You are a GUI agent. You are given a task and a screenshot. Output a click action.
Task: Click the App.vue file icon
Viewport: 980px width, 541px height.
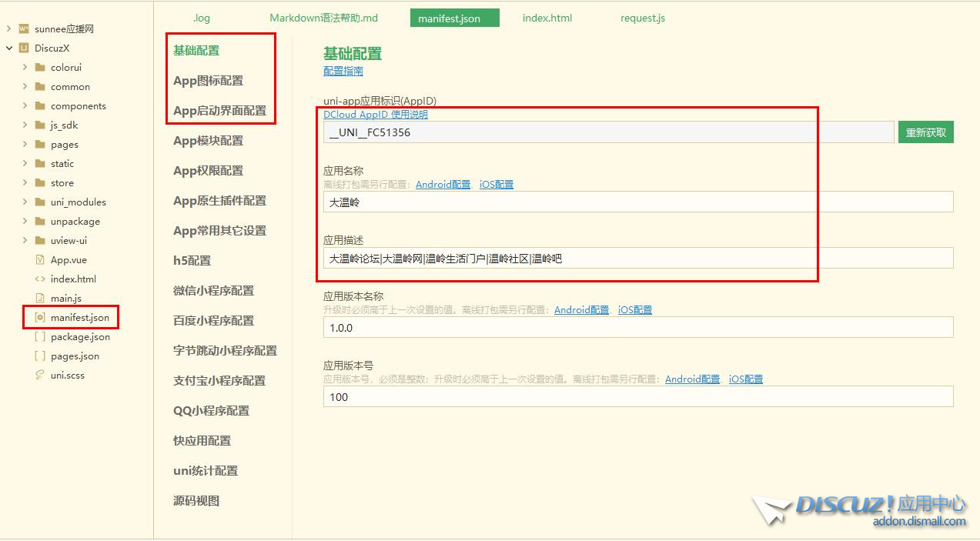pos(40,260)
